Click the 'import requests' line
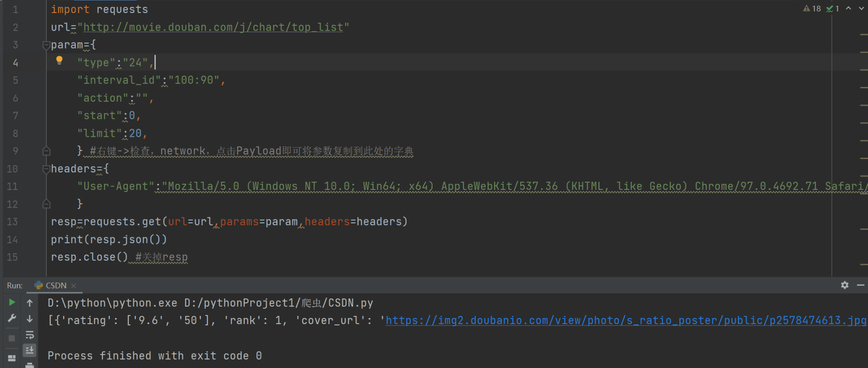This screenshot has width=868, height=368. (99, 10)
